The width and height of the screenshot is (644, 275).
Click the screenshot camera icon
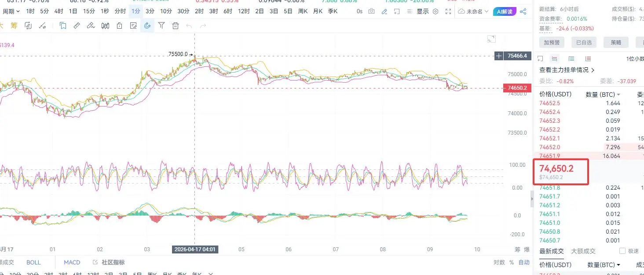(372, 11)
